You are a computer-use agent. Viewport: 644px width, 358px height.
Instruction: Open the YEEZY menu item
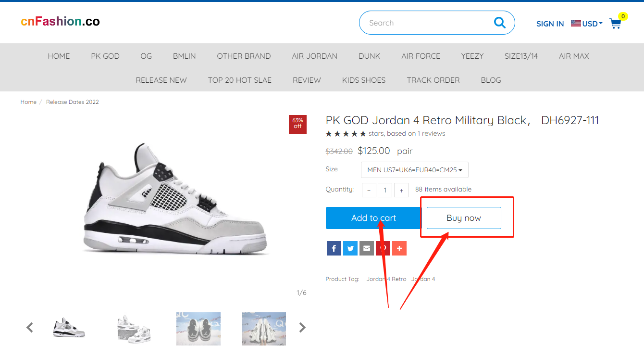click(x=472, y=56)
